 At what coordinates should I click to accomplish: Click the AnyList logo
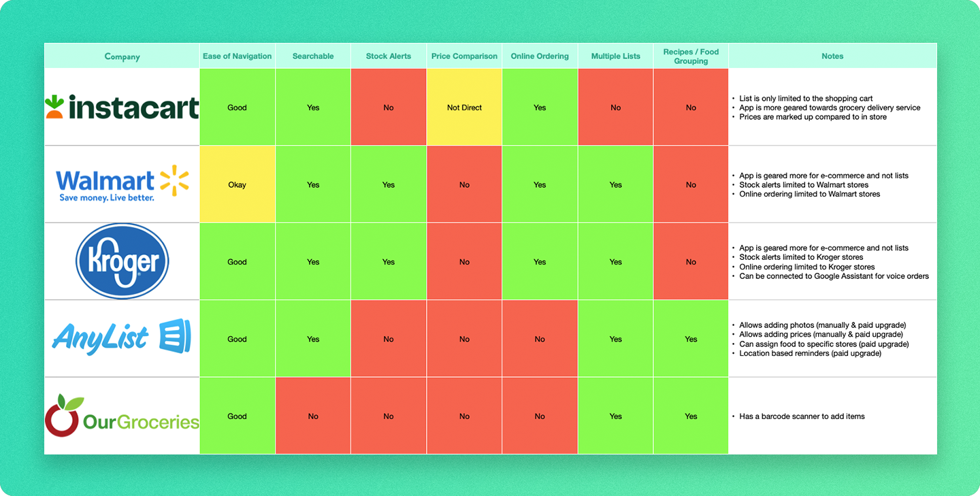tap(122, 337)
